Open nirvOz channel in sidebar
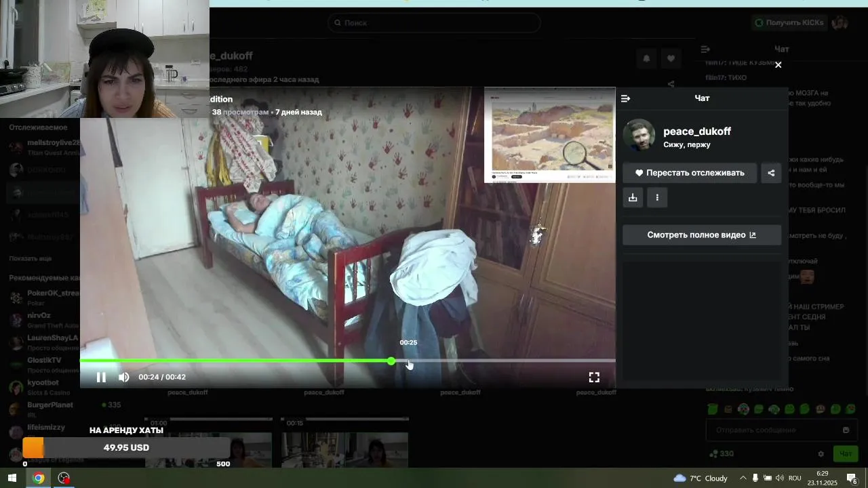 43,320
